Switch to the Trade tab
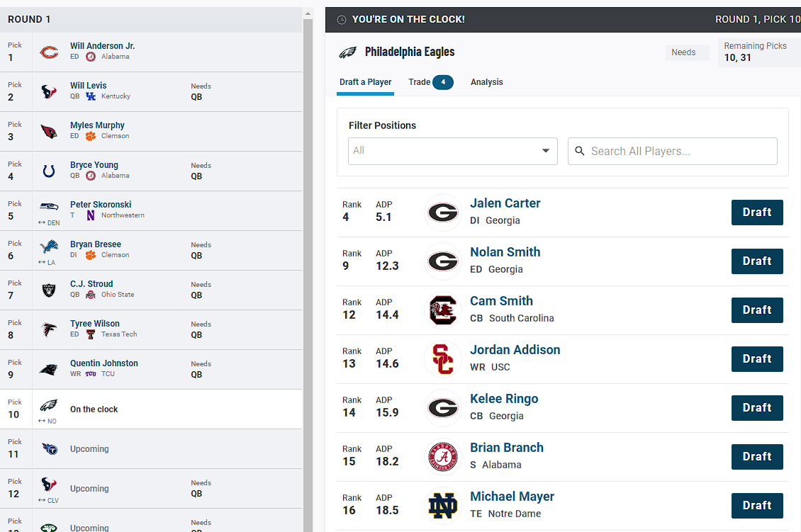Screen dimensions: 801x532 (x=430, y=82)
